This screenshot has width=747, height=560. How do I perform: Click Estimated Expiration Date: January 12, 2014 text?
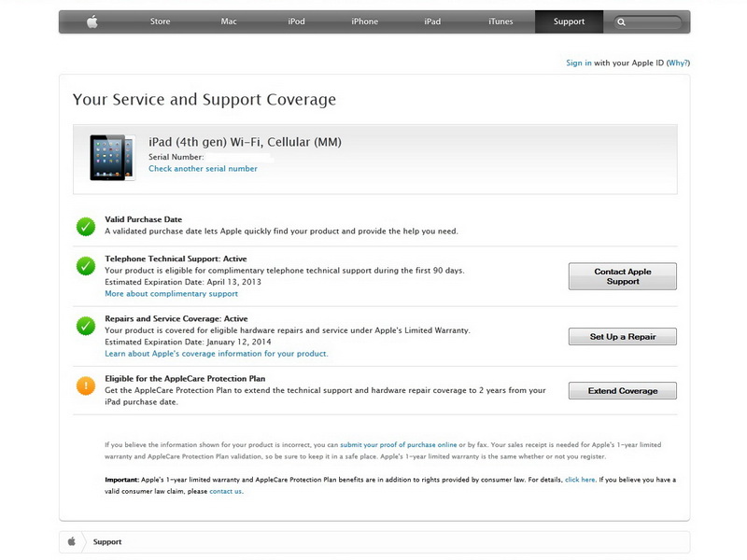pos(189,342)
